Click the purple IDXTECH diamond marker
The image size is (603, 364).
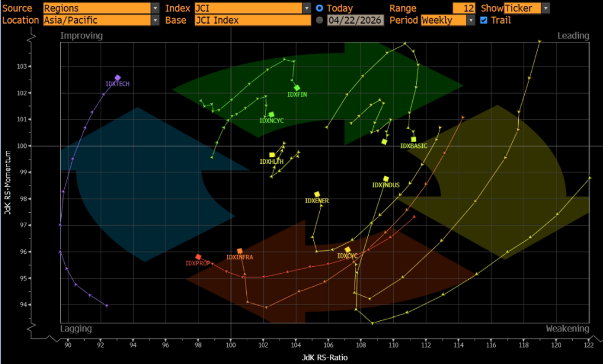pos(118,78)
